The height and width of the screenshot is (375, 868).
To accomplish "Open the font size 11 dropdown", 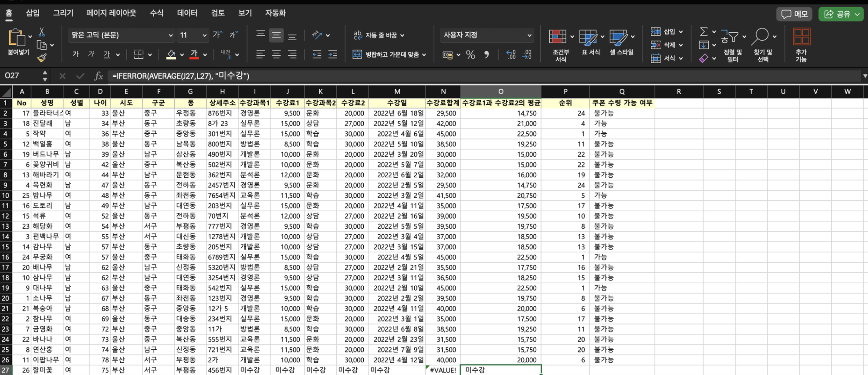I will tap(204, 35).
